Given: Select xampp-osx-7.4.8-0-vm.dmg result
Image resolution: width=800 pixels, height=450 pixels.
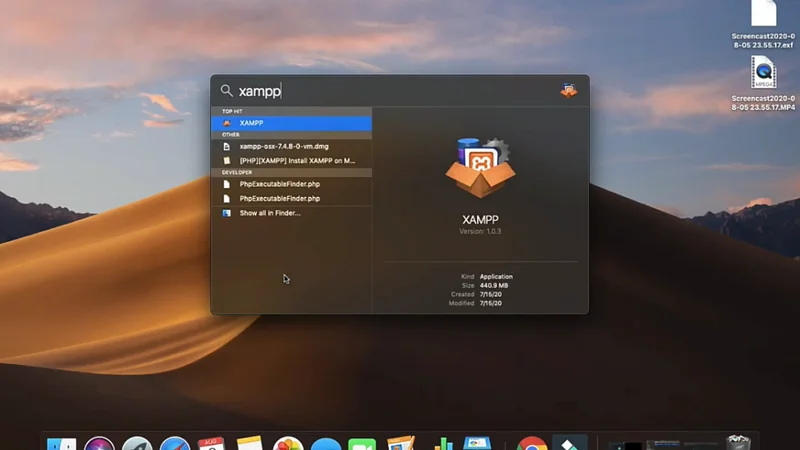Looking at the screenshot, I should tap(290, 146).
